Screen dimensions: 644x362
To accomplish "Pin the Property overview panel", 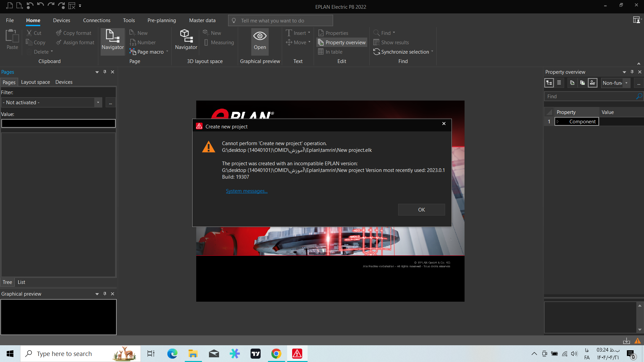I will coord(632,72).
